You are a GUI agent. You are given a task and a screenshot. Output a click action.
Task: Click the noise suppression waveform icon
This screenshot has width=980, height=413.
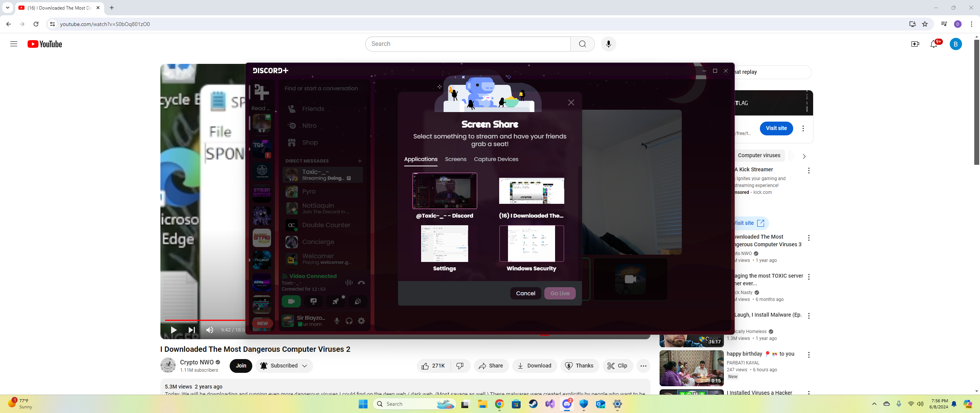coord(349,283)
